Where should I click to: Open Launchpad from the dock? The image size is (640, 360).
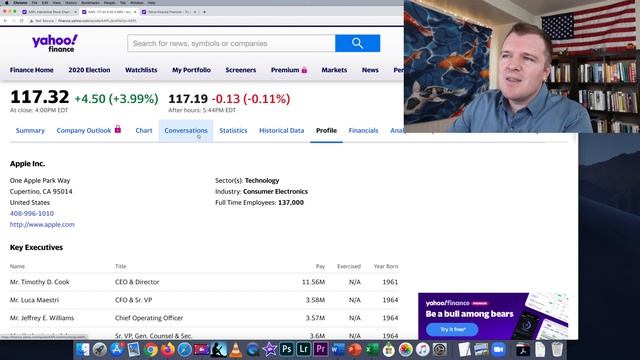coord(100,350)
